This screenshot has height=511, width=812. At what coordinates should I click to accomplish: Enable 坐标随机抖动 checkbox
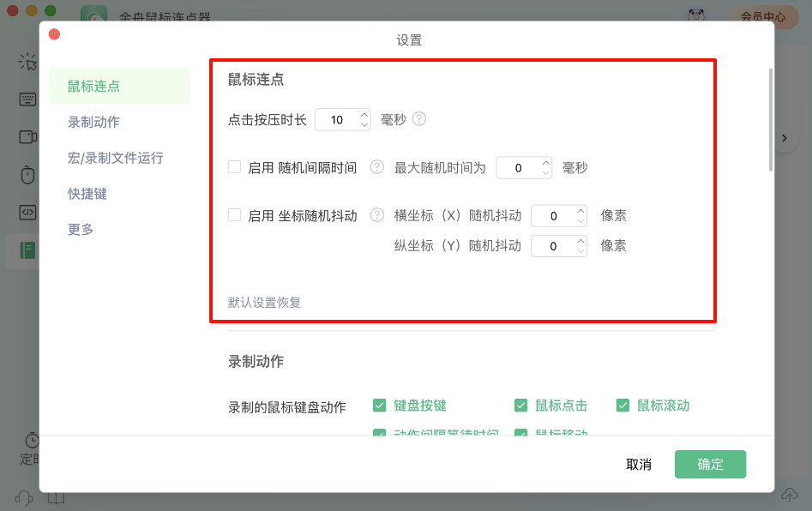coord(235,214)
